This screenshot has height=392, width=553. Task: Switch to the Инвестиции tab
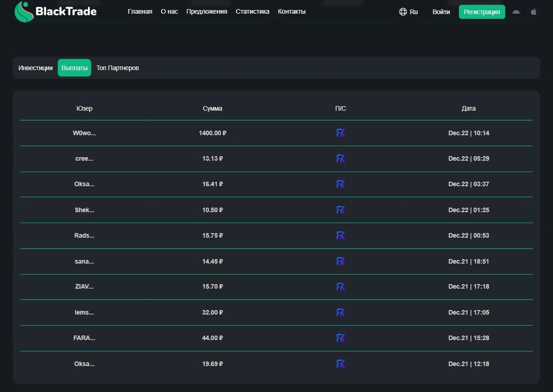[x=36, y=68]
